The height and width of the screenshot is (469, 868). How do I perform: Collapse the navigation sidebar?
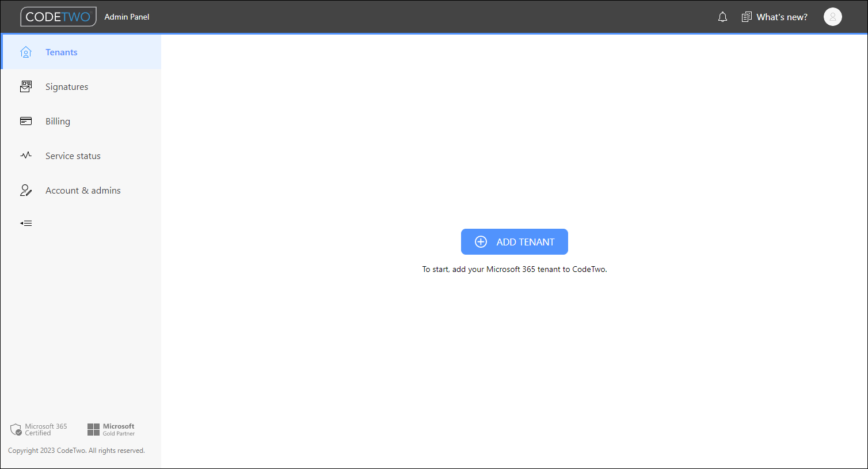click(25, 223)
